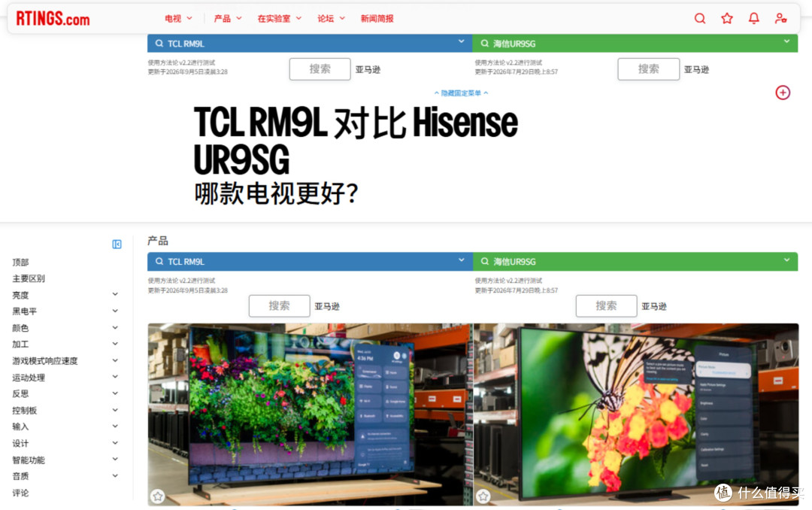
Task: Favorite Hisense UR9SG with star icon on photo
Action: point(483,496)
